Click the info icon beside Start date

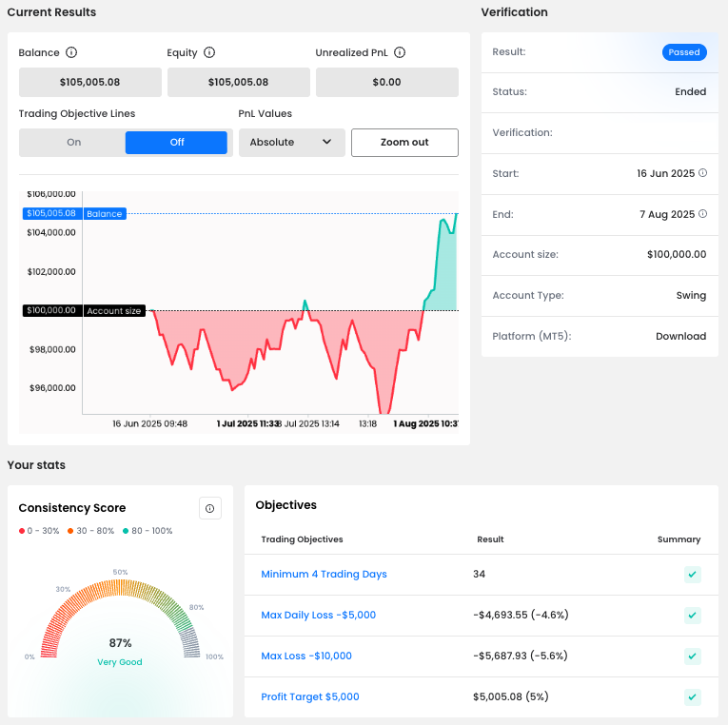[703, 173]
